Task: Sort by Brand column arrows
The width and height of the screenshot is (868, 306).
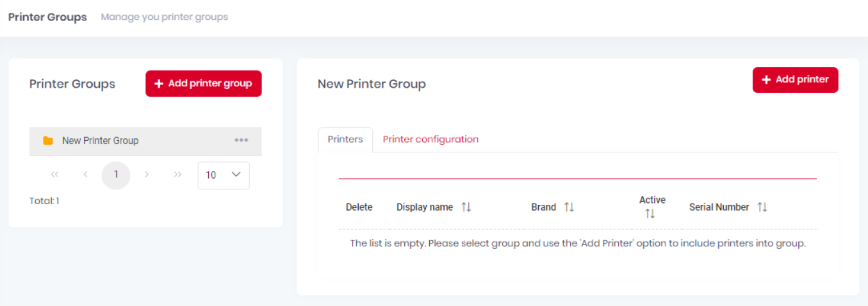Action: [569, 207]
